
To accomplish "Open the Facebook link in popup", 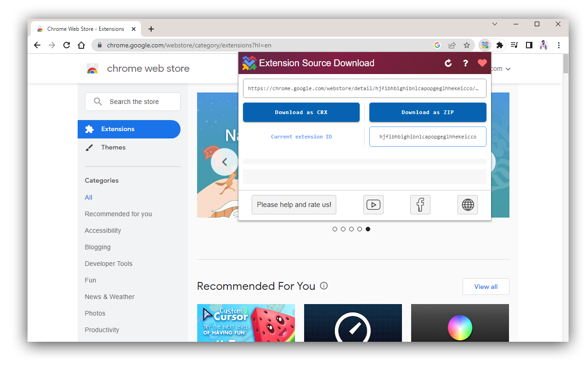I will click(x=420, y=205).
